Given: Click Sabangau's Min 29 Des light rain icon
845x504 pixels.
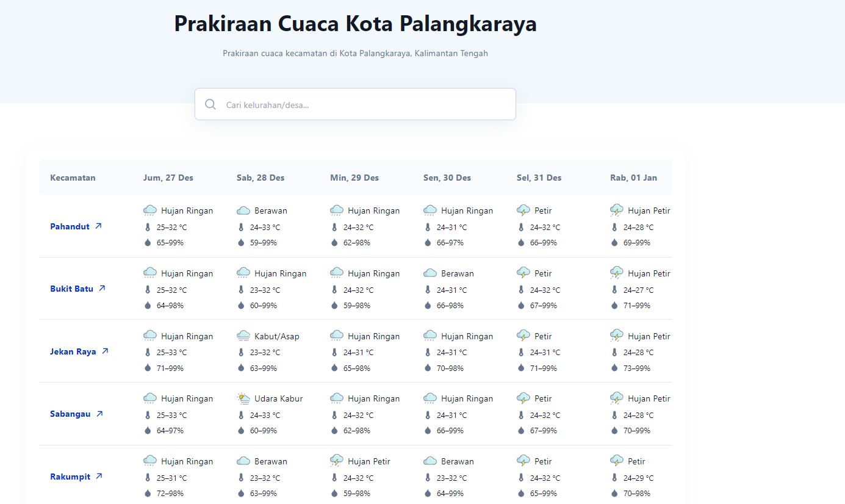Looking at the screenshot, I should click(x=337, y=398).
